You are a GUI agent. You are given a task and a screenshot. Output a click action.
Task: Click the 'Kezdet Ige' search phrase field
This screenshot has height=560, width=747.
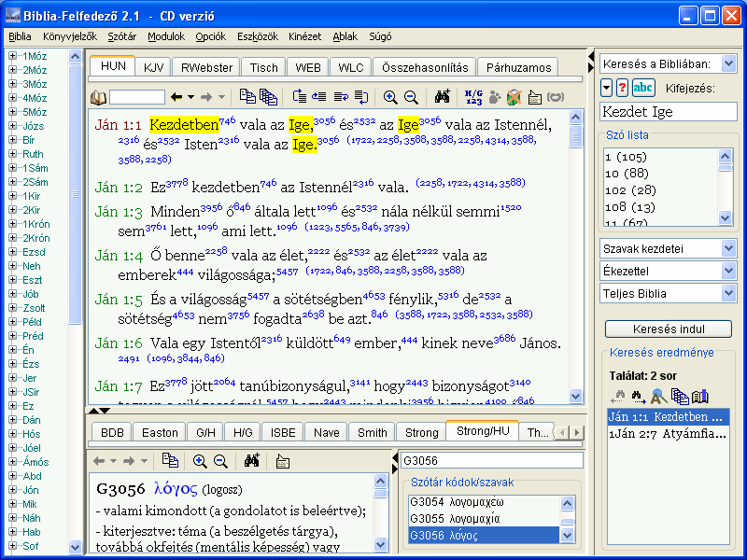pos(669,112)
